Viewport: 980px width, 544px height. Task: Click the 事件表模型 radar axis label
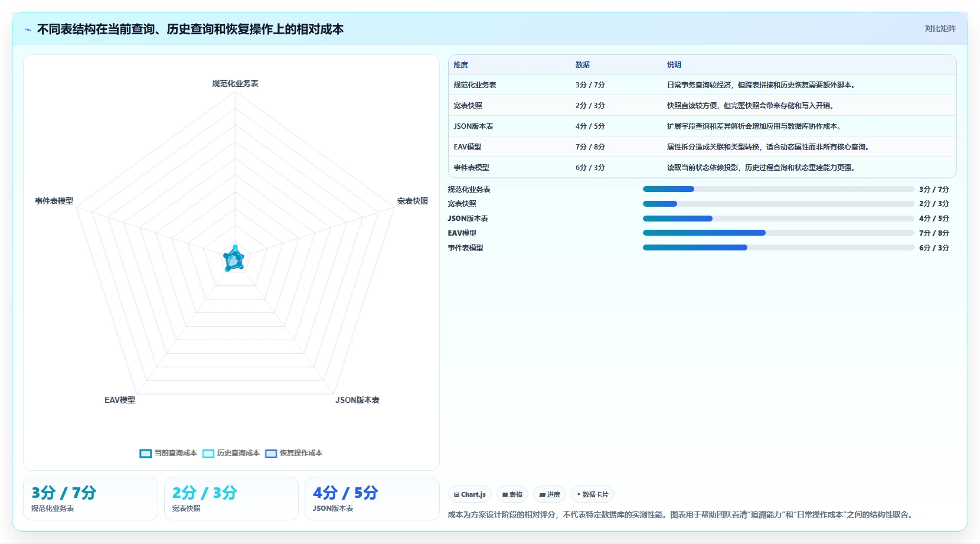[54, 201]
